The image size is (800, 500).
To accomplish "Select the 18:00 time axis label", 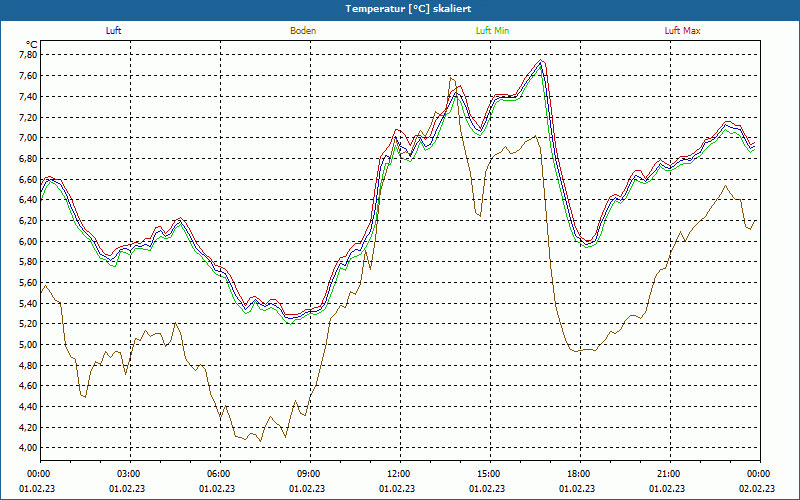I will pos(578,473).
